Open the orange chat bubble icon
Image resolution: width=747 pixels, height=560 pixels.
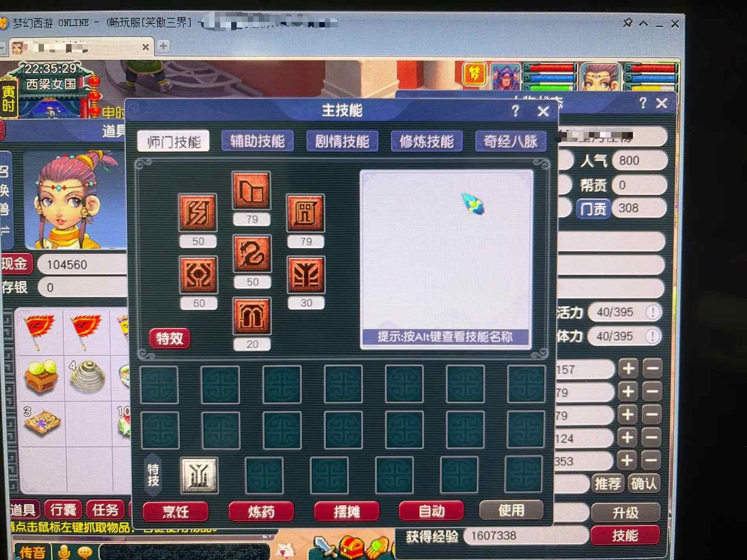pos(85,553)
